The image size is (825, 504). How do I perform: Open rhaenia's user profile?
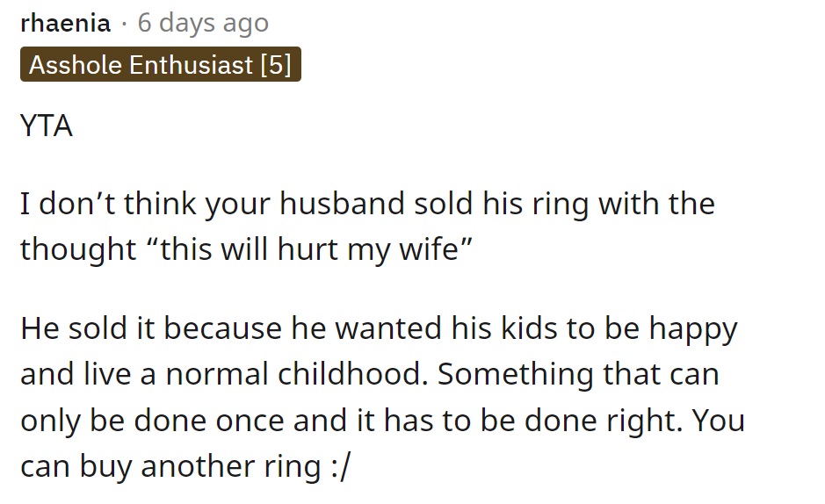tap(65, 23)
